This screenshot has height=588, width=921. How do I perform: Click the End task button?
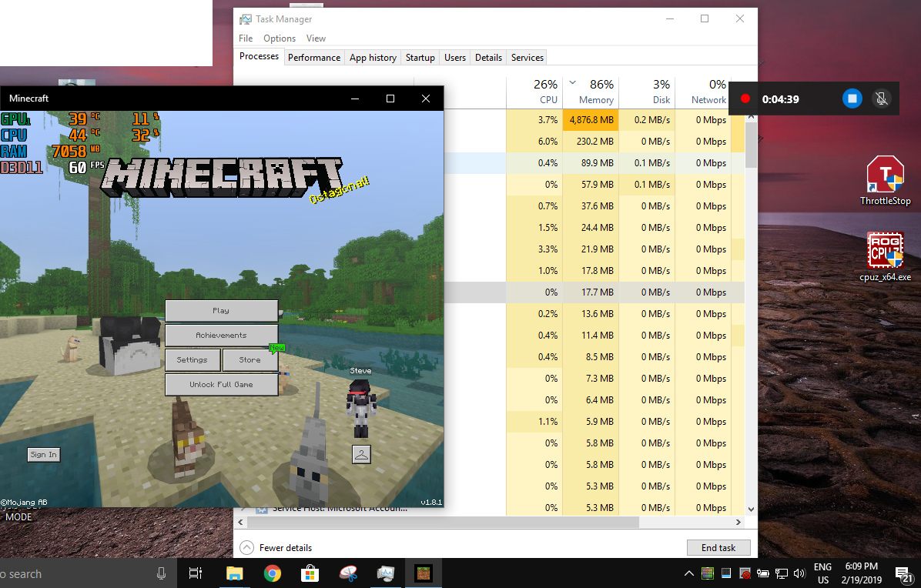[x=718, y=547]
